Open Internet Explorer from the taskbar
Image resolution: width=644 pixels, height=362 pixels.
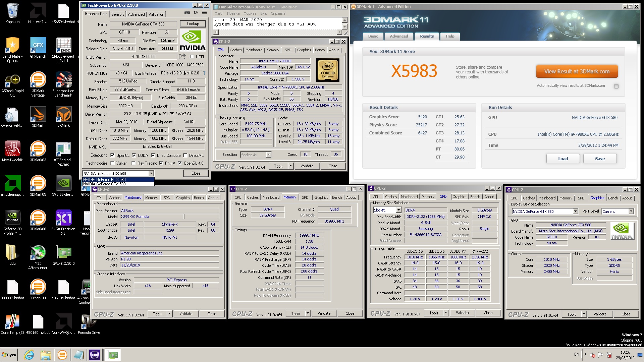(29, 355)
